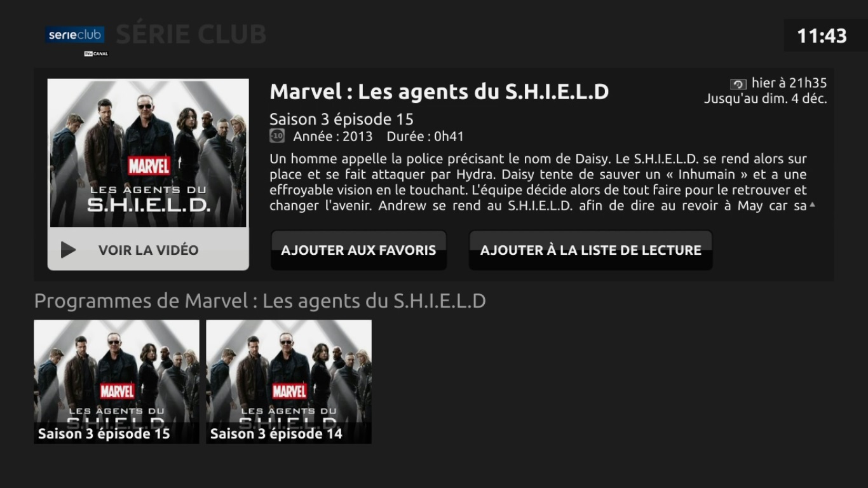Add the show with AJOUTER AUX FAVORIS
This screenshot has height=488, width=868.
(358, 250)
